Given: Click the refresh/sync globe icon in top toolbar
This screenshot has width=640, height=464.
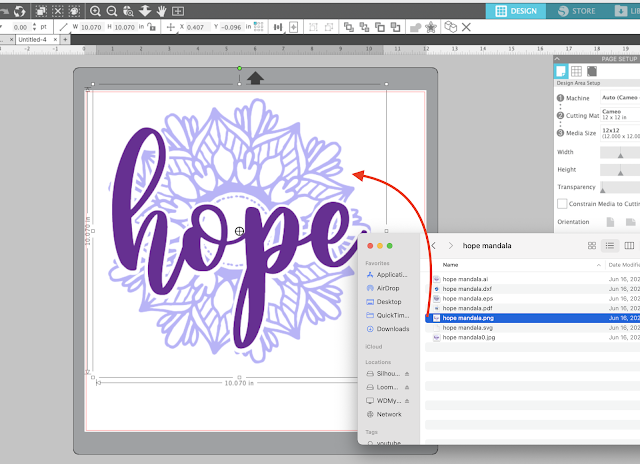Looking at the screenshot, I should (19, 11).
